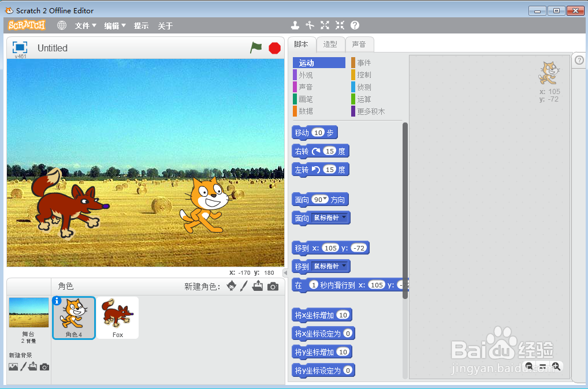Select the 角色4 cat sprite thumbnail

click(74, 318)
